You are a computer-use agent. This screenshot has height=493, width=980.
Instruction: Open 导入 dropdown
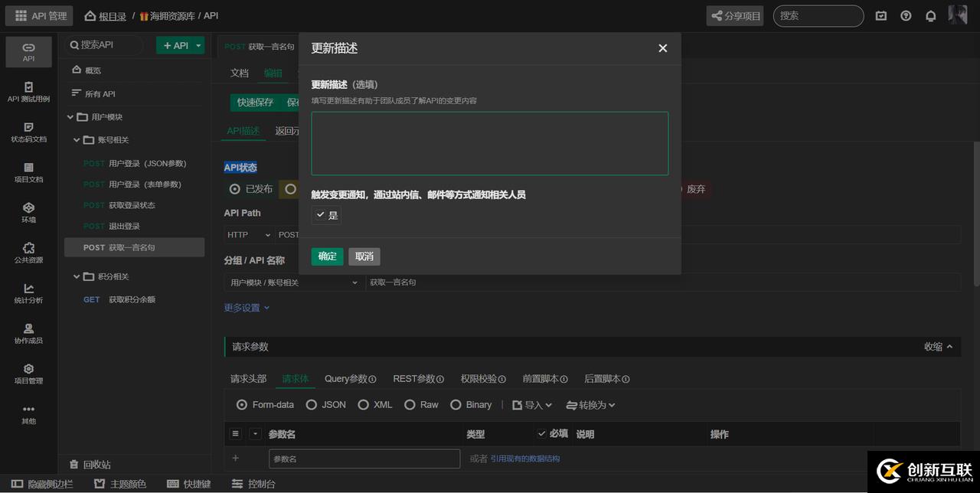pos(532,405)
